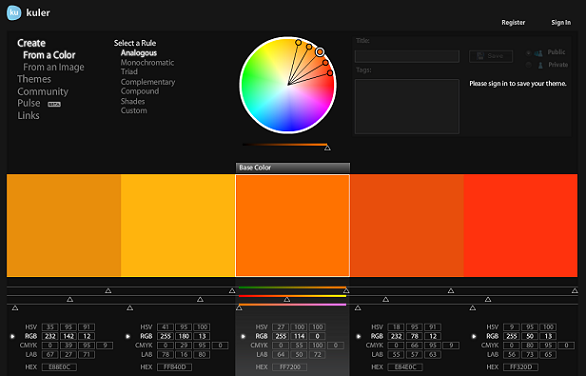Click the arrow beside RGB 232 78 12
Screen dimensions: 586x376
[358, 336]
